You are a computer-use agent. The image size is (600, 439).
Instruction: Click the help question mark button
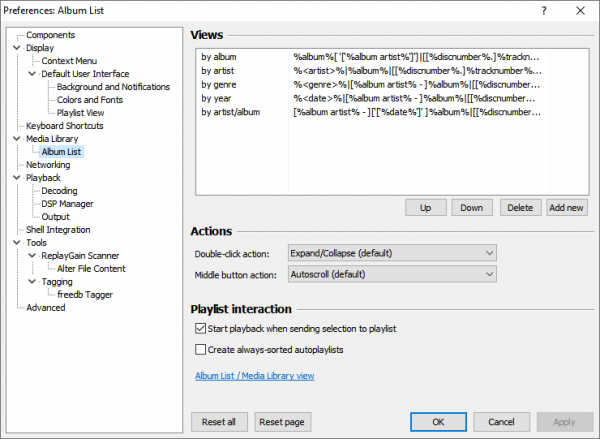coord(543,11)
